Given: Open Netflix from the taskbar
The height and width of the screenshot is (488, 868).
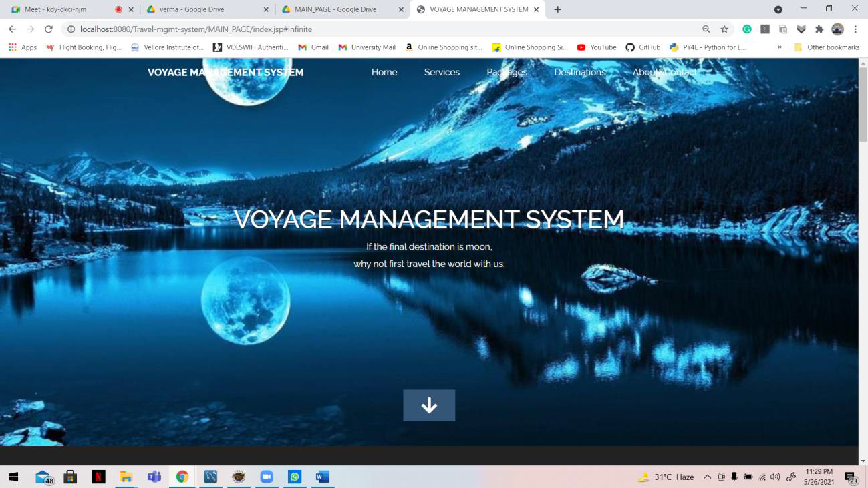Looking at the screenshot, I should (98, 477).
